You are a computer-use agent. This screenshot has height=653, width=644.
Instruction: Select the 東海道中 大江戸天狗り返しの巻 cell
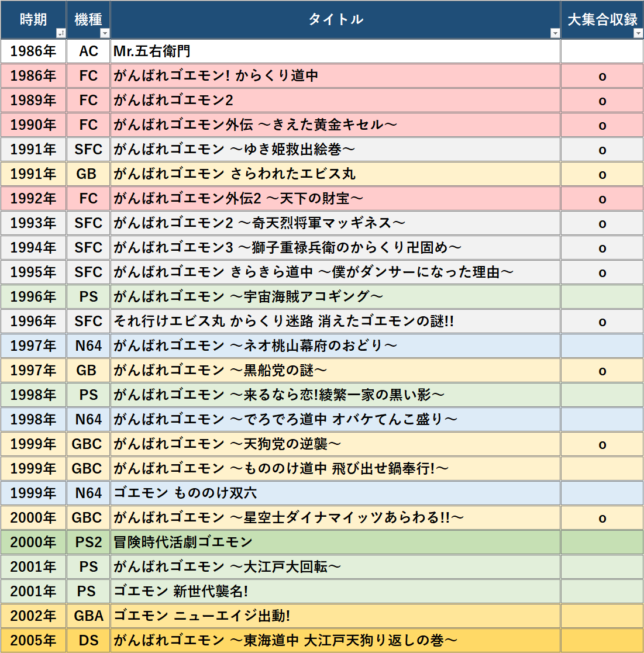tap(335, 641)
